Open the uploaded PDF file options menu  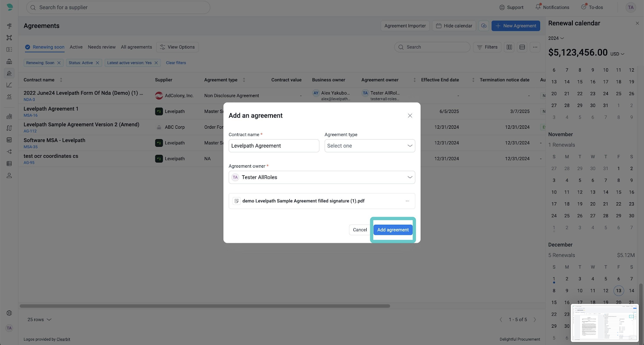pyautogui.click(x=407, y=201)
